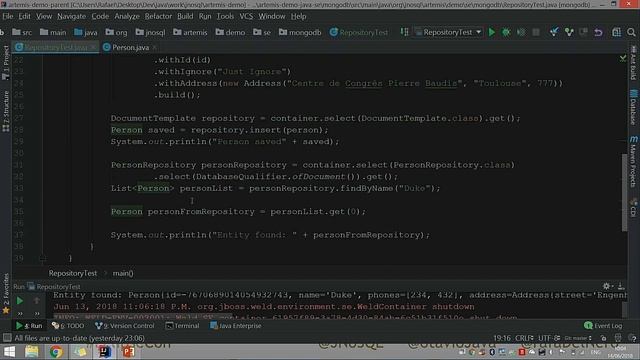Rerun program in the Run panel

coord(19,301)
